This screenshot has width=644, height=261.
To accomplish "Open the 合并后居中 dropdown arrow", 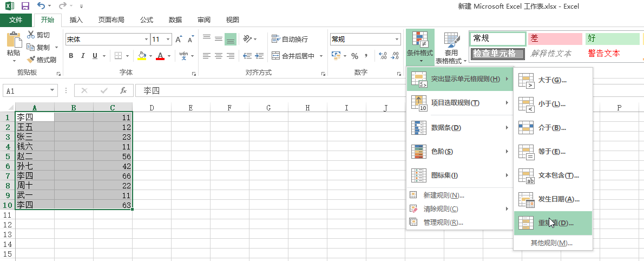I will [x=321, y=56].
